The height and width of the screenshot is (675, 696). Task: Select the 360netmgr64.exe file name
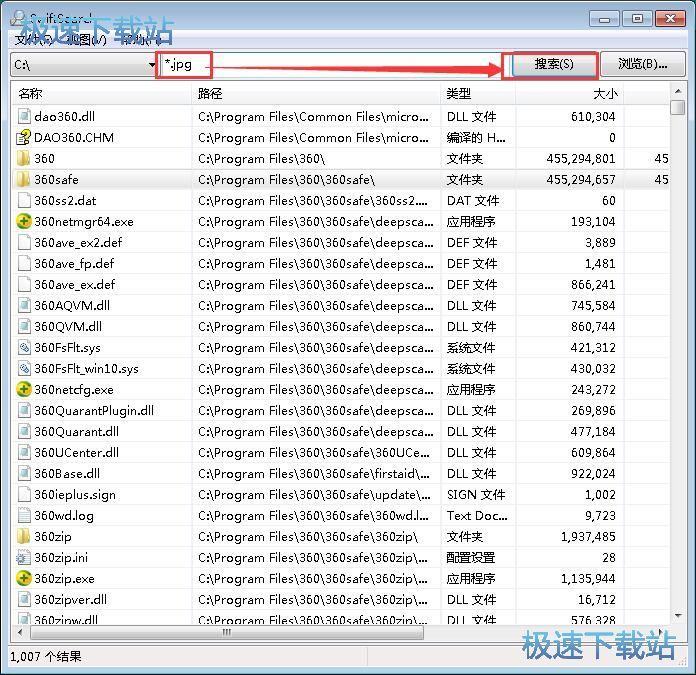[84, 221]
